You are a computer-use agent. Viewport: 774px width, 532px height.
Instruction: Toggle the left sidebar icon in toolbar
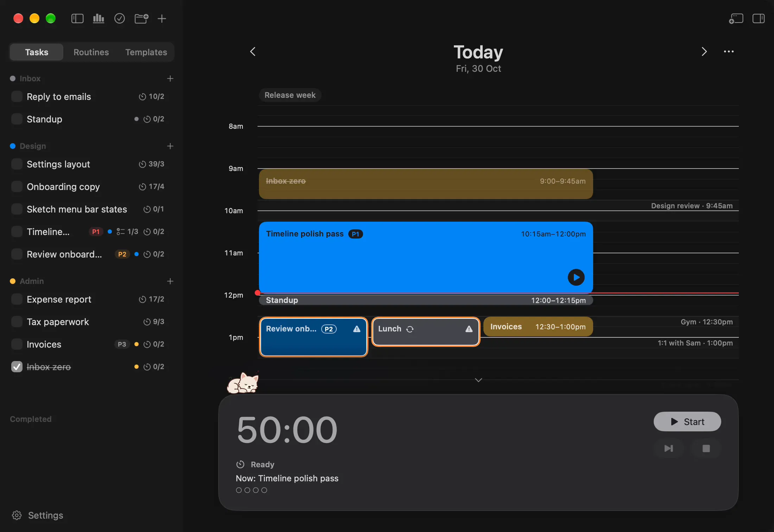tap(77, 18)
